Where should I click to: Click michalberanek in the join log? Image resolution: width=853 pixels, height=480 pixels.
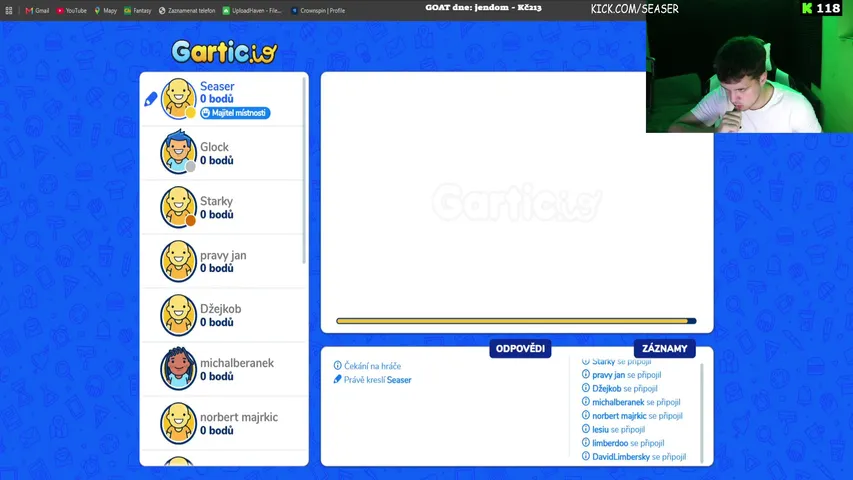click(618, 402)
